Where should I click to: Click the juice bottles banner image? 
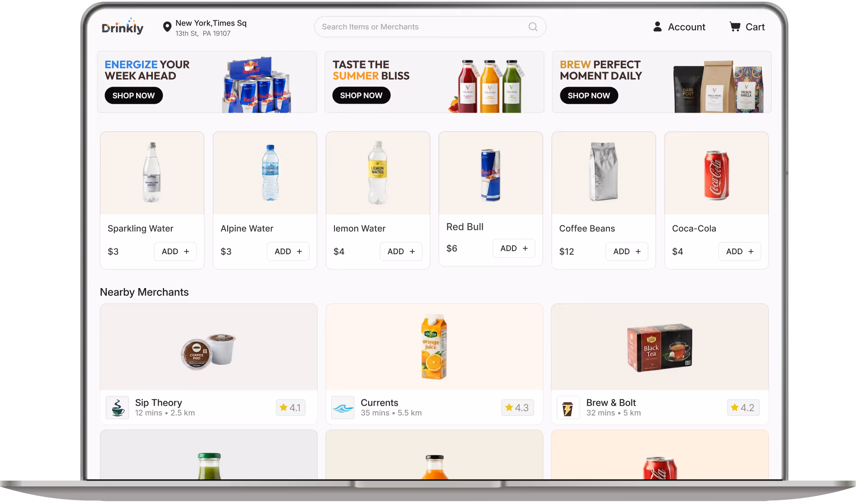tap(485, 86)
